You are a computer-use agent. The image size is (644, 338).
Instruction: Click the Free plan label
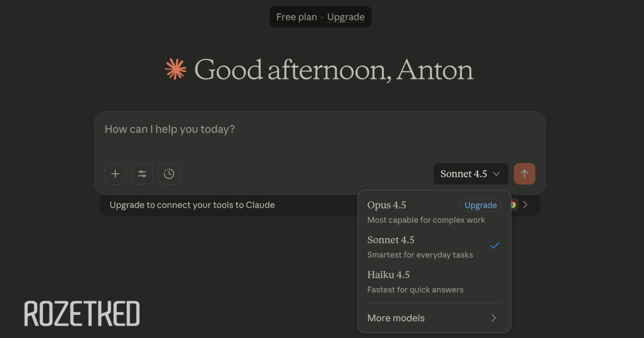click(x=296, y=17)
